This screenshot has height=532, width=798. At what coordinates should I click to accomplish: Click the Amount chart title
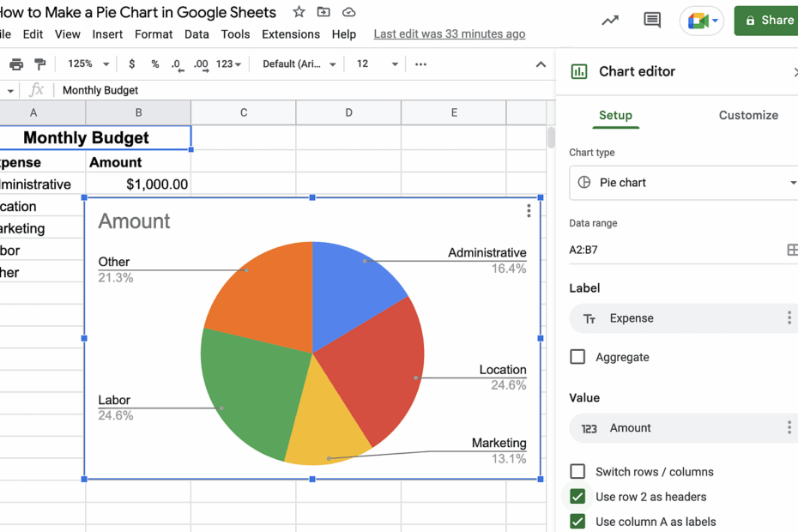135,221
